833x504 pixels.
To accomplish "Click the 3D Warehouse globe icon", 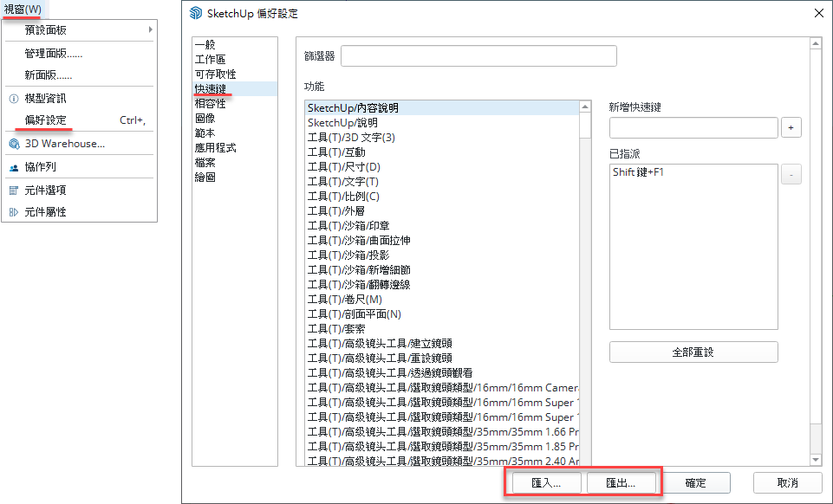I will 14,144.
